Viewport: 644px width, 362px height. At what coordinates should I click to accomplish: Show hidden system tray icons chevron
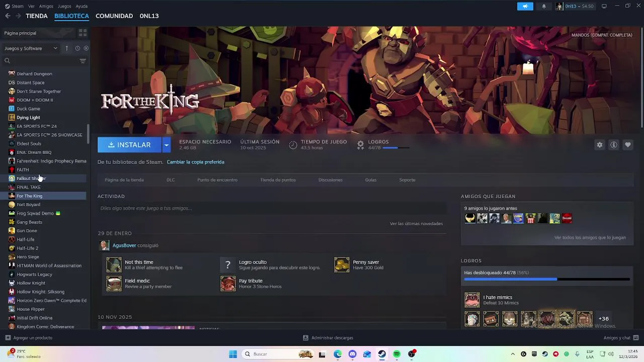click(513, 354)
